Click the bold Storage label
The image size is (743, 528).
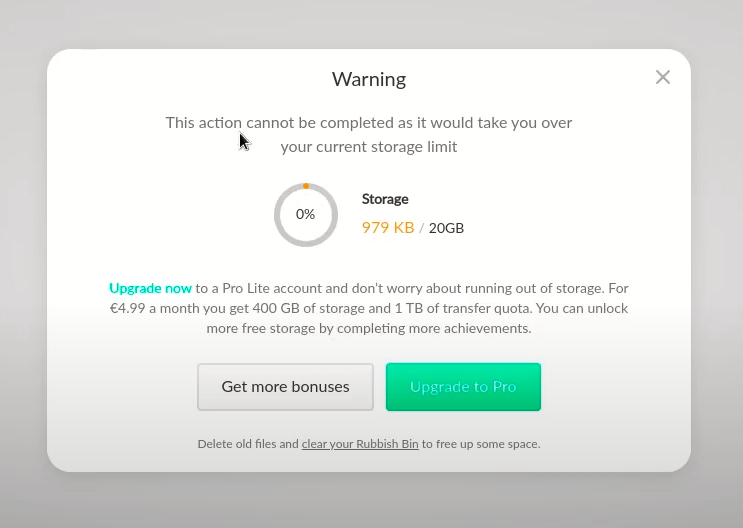385,199
